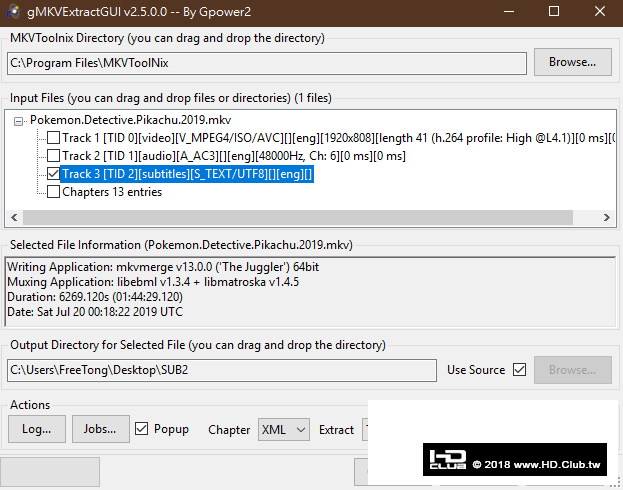
Task: Check the Chapters 13 entries checkbox
Action: click(x=54, y=192)
